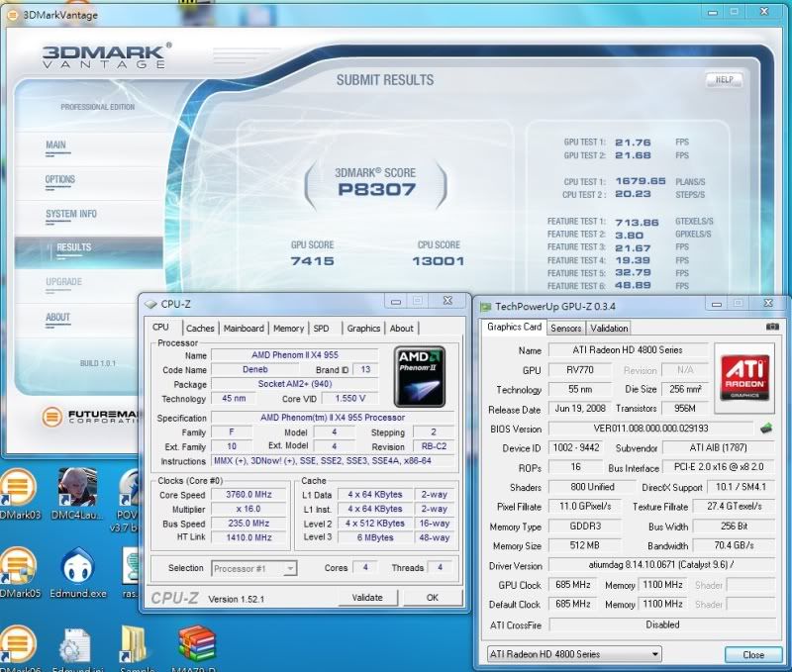This screenshot has height=672, width=792.
Task: Click Level 3 cache value 6 MBytes
Action: tap(375, 537)
